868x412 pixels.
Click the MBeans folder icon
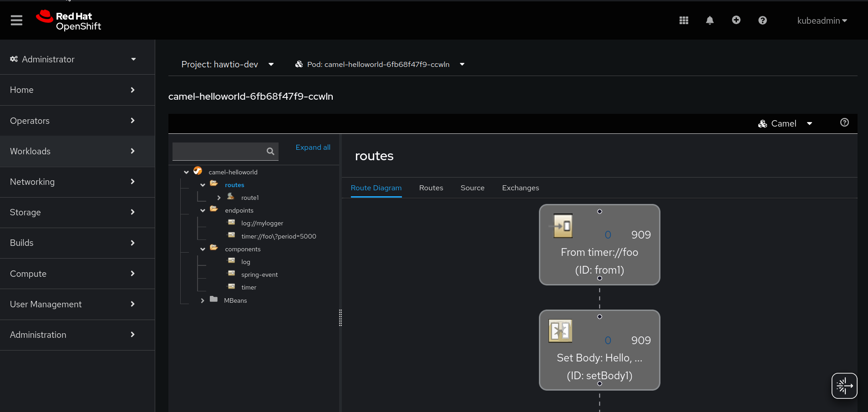point(214,299)
